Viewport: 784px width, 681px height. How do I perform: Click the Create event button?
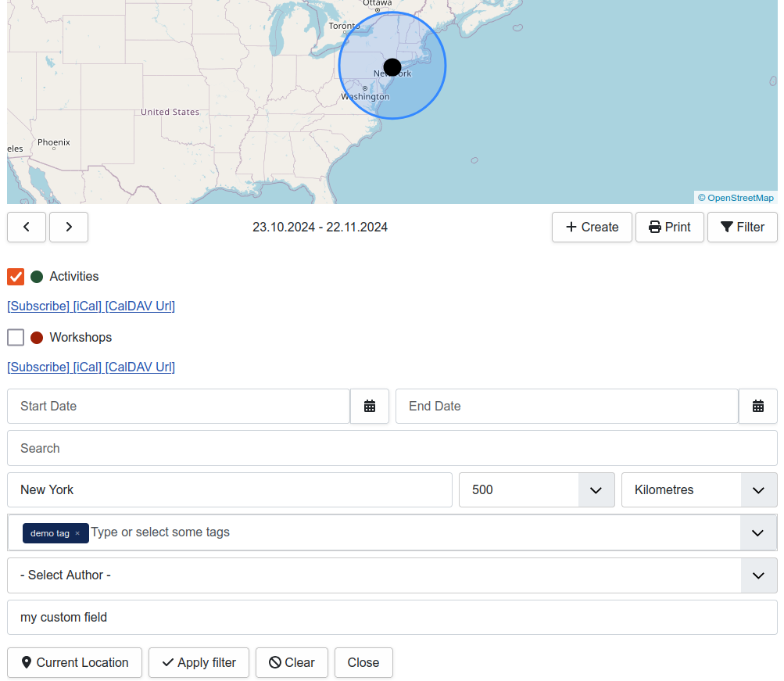pos(592,227)
